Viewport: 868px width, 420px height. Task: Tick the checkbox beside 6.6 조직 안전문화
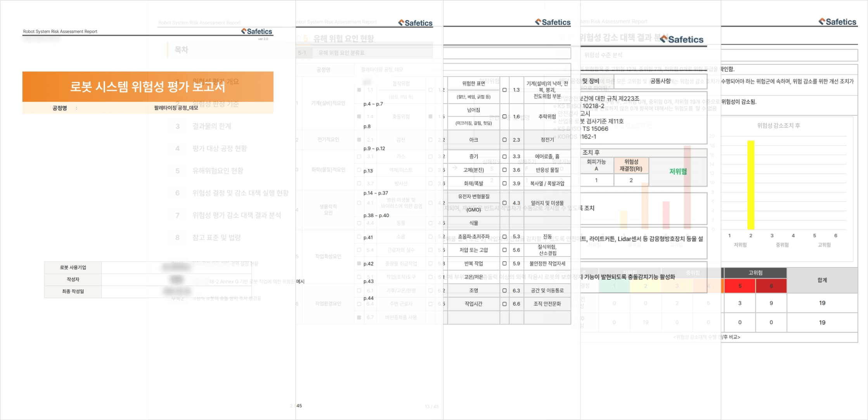(x=504, y=304)
